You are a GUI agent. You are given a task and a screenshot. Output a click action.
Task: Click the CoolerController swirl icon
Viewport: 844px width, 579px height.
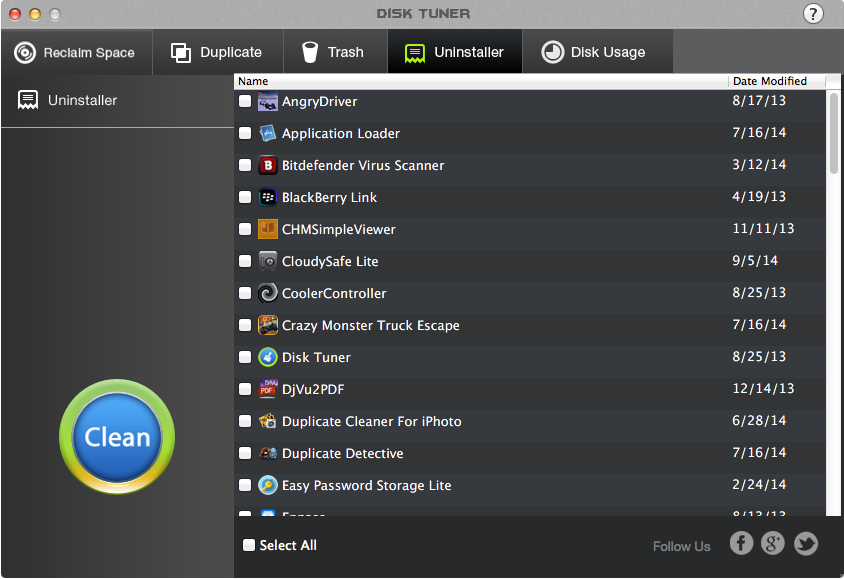(x=268, y=293)
